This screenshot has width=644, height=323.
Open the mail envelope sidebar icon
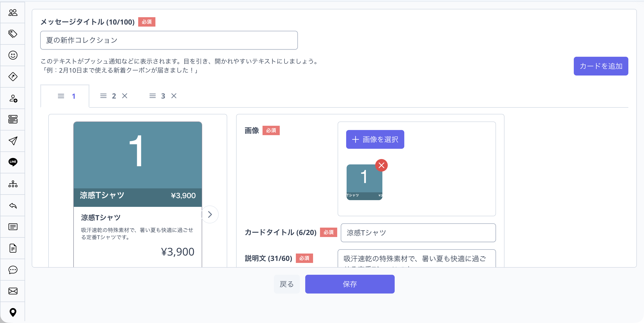point(13,291)
